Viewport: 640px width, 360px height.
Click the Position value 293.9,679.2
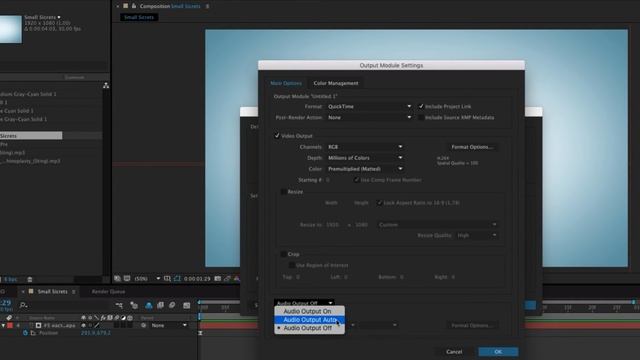[96, 333]
